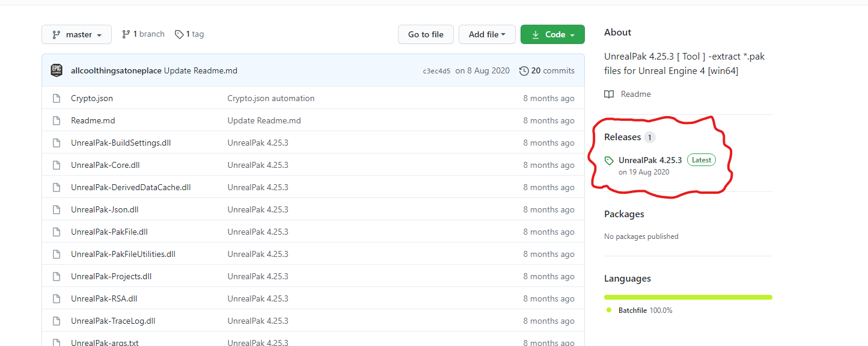Click the green tag icon for release
This screenshot has height=346, width=868.
(609, 161)
